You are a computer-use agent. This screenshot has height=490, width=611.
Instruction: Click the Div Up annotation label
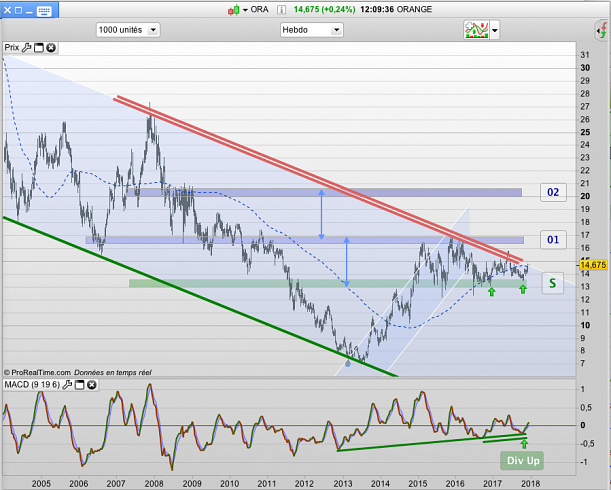coord(522,461)
